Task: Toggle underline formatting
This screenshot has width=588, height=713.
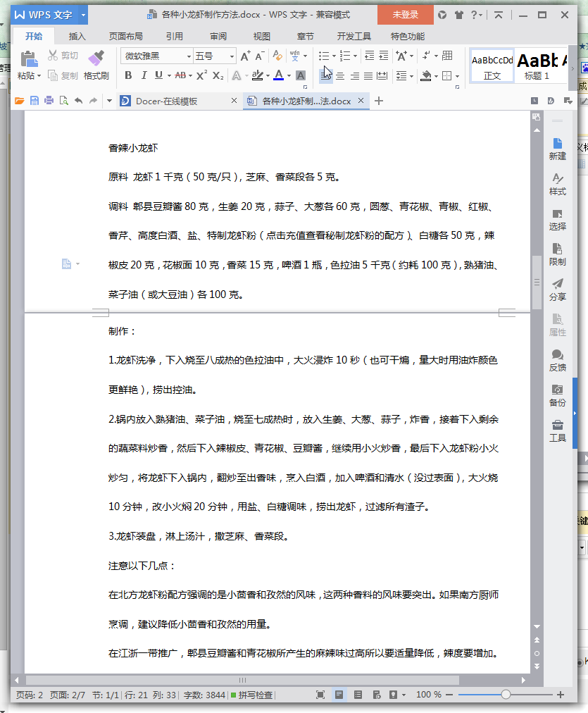Action: pyautogui.click(x=158, y=75)
